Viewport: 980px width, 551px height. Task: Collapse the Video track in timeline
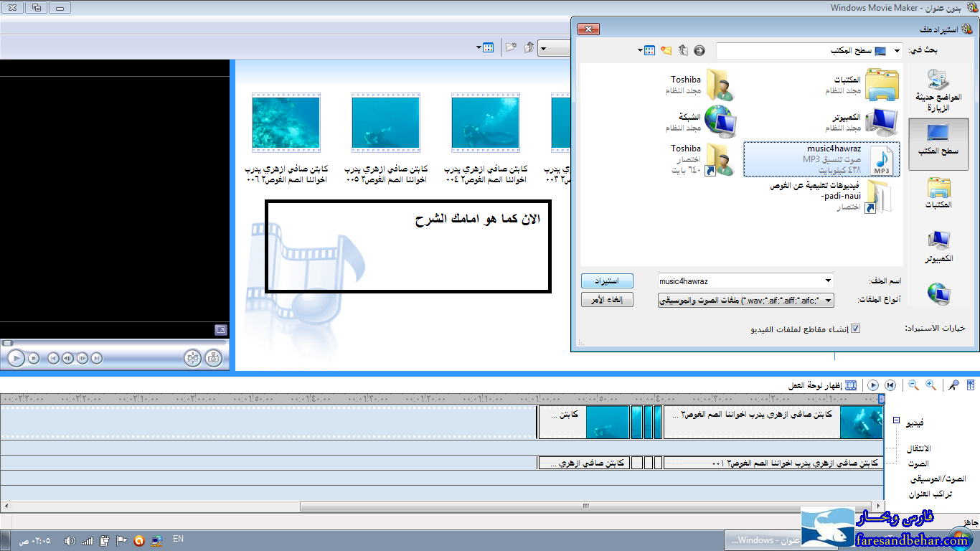pyautogui.click(x=896, y=420)
